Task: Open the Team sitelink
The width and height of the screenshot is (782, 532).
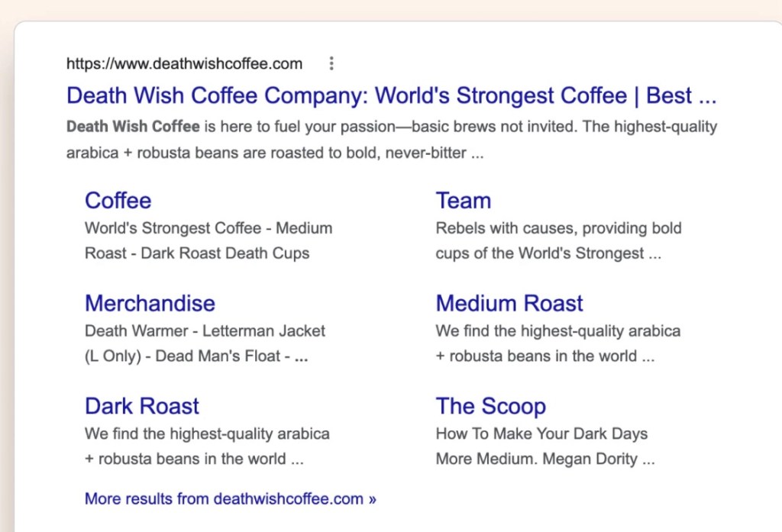Action: [x=463, y=200]
